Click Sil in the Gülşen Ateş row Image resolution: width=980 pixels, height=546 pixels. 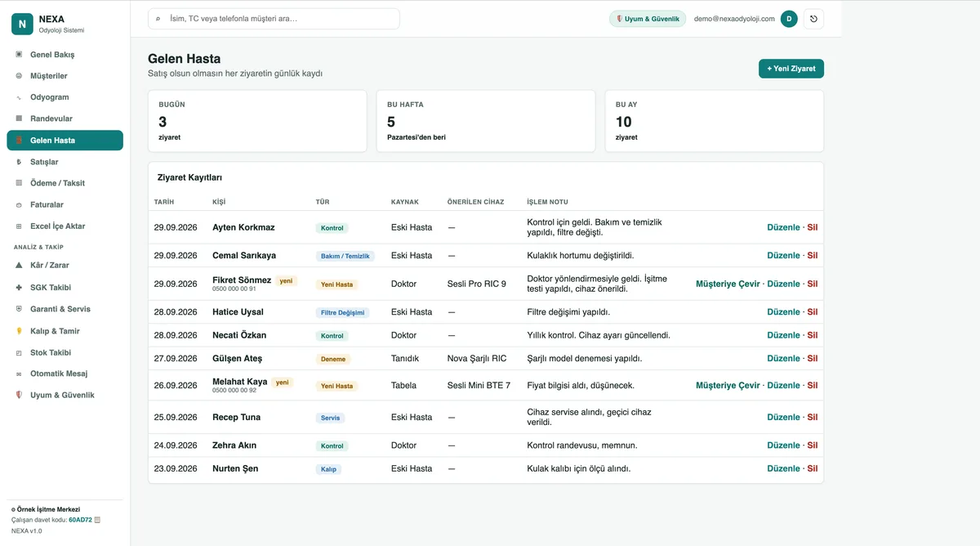(x=813, y=358)
